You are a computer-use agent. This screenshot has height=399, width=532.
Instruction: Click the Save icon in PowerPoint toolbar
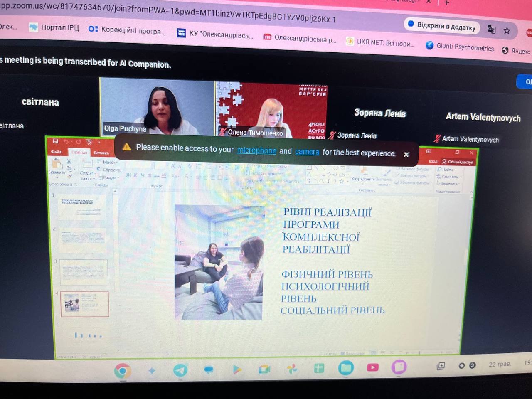point(55,141)
